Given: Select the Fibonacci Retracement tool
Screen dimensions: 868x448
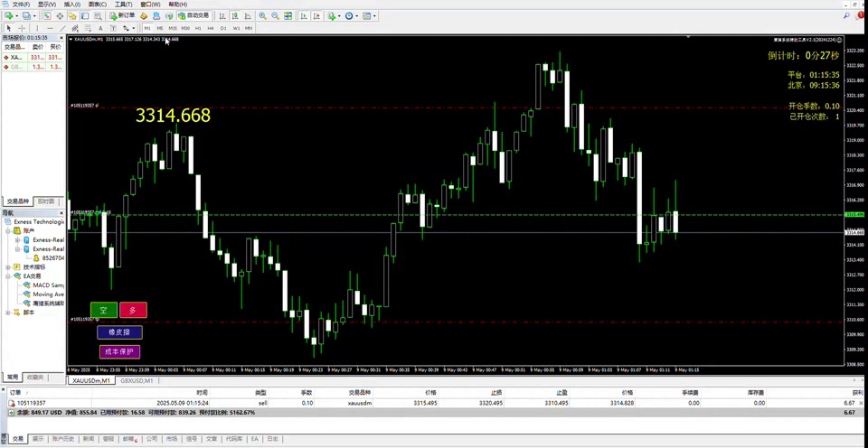Looking at the screenshot, I should 88,28.
